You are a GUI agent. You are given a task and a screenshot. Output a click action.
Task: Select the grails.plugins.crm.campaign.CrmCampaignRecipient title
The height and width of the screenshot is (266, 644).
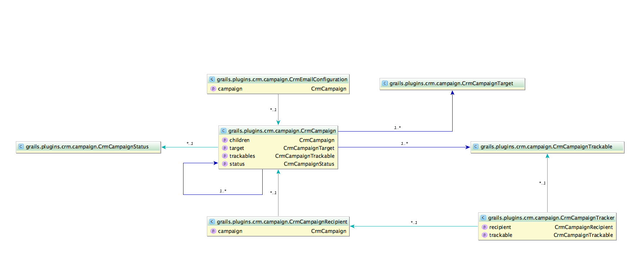pyautogui.click(x=282, y=222)
